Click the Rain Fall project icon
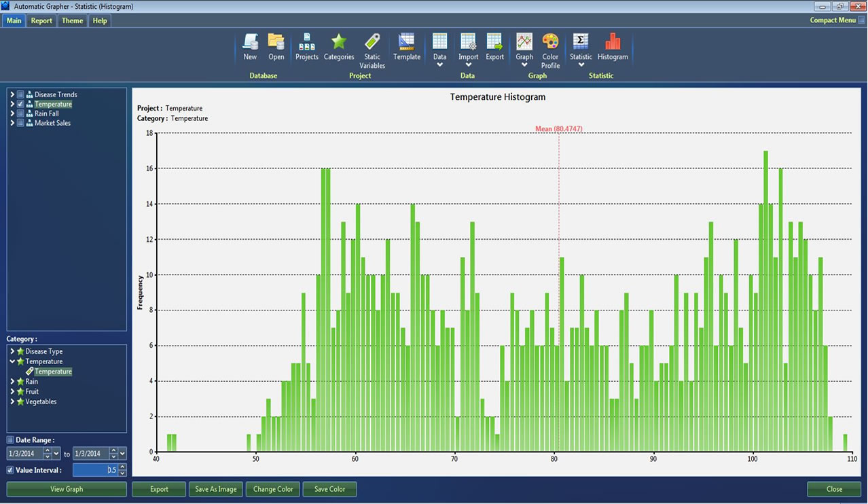Image resolution: width=868 pixels, height=504 pixels. click(30, 113)
